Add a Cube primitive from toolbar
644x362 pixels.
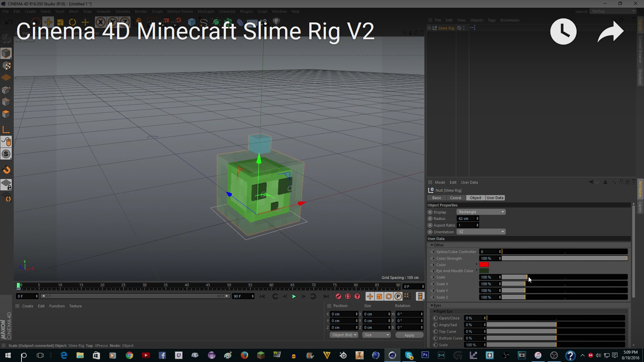pyautogui.click(x=192, y=22)
